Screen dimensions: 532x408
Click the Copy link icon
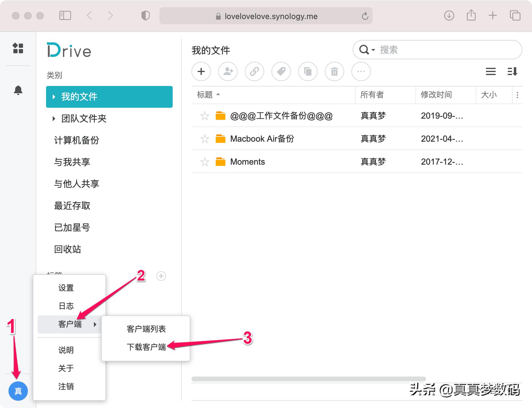254,72
